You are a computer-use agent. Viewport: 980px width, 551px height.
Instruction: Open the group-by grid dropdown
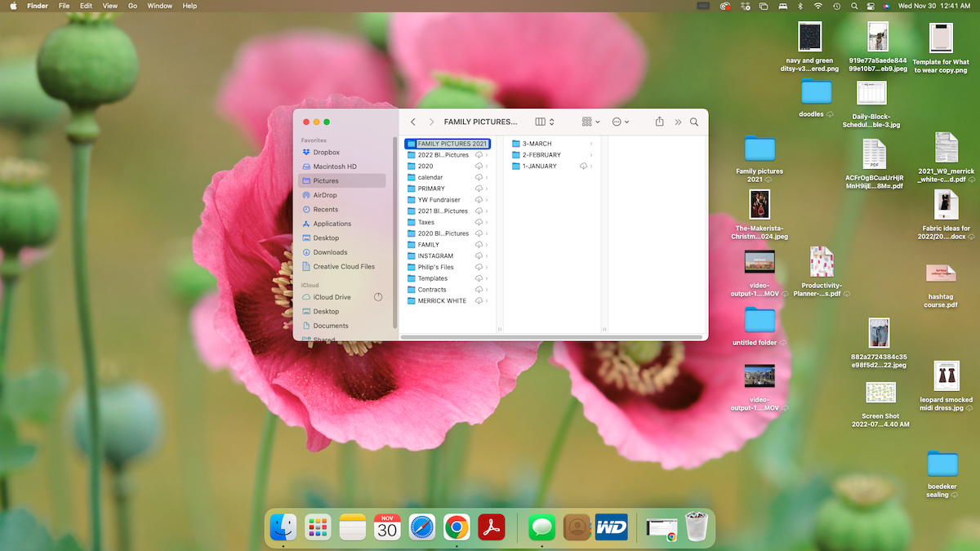pyautogui.click(x=590, y=122)
